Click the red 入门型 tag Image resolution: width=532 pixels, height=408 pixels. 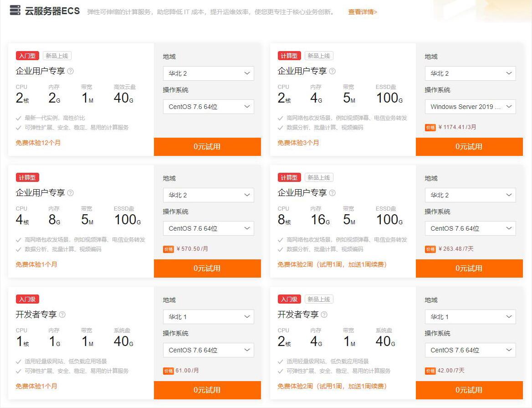(x=27, y=56)
